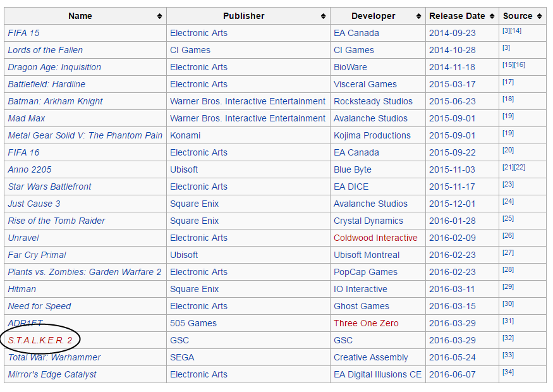Click Avalanche Studios in the Just Cause 3 row
Image resolution: width=553 pixels, height=392 pixels.
tap(370, 204)
